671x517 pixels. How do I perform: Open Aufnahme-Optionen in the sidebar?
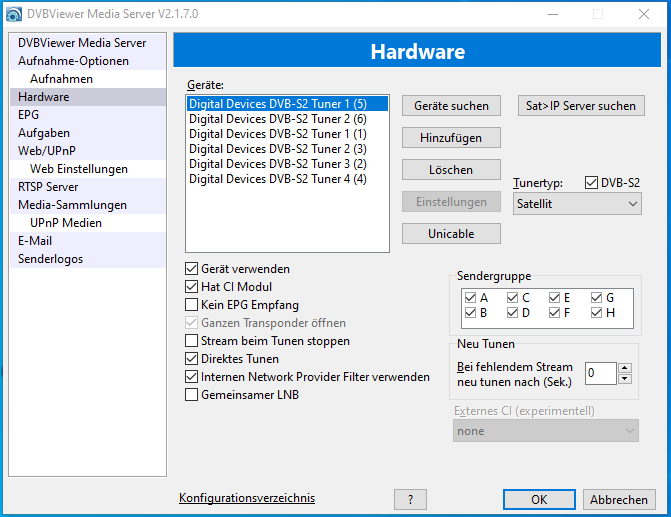88,61
